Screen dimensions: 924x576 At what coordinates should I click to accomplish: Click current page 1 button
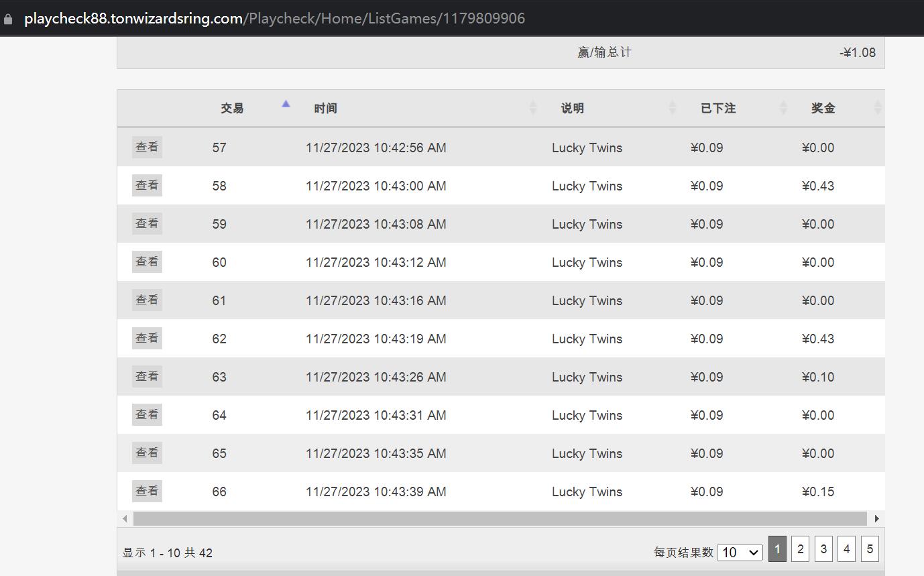[x=777, y=549]
